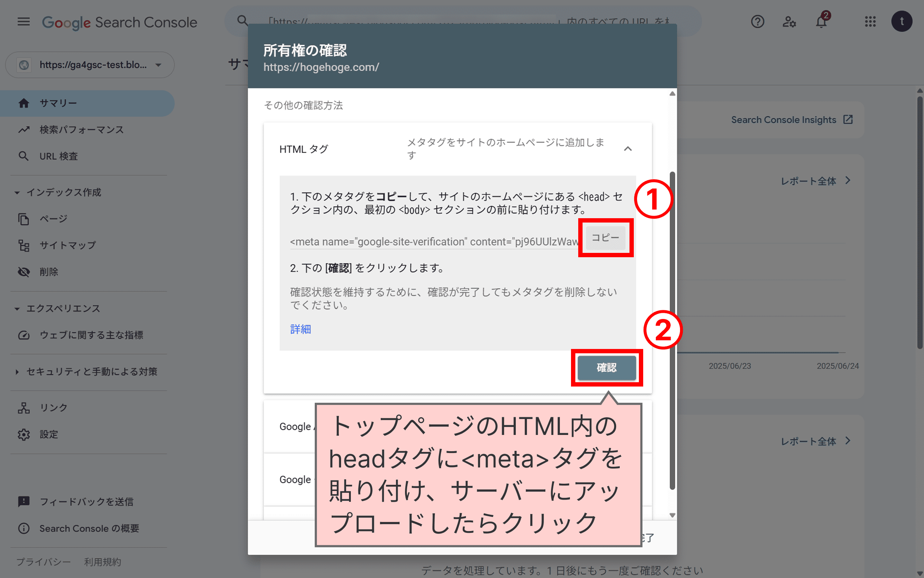
Task: Expand セキュリティと手動による対策 section
Action: 86,372
